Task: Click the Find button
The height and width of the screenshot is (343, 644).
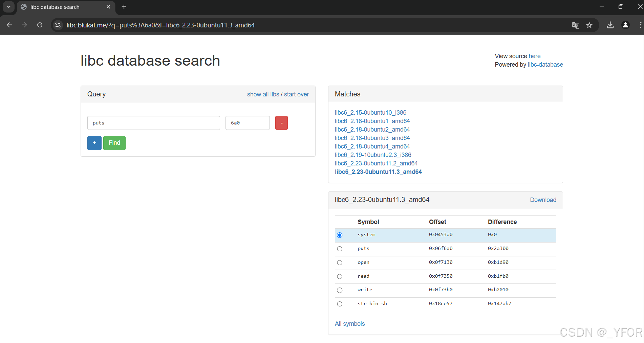Action: (114, 143)
